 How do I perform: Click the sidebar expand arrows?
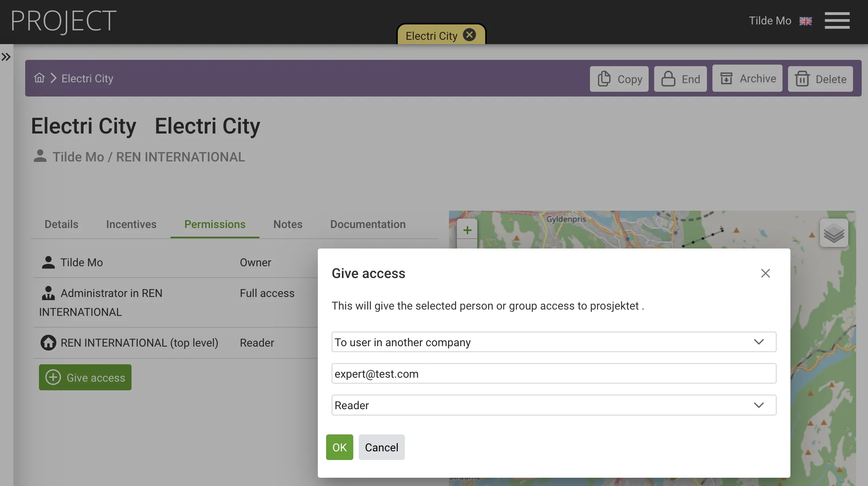coord(7,56)
